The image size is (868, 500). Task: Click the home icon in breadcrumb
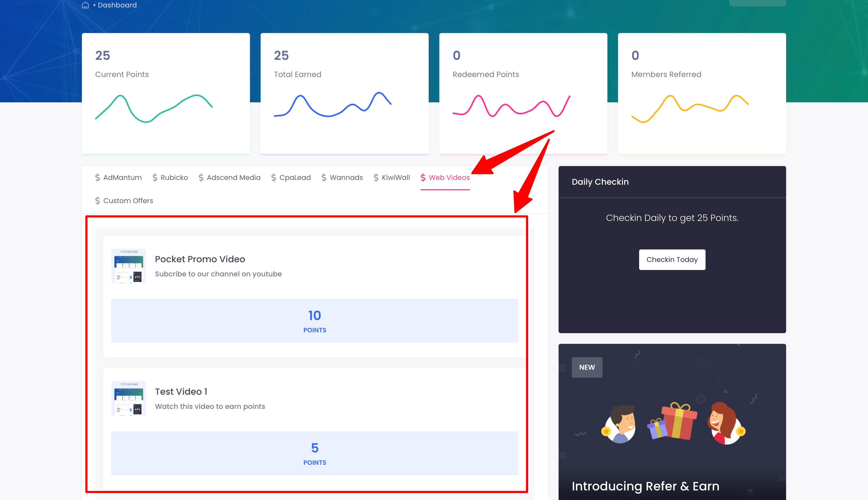coord(85,5)
